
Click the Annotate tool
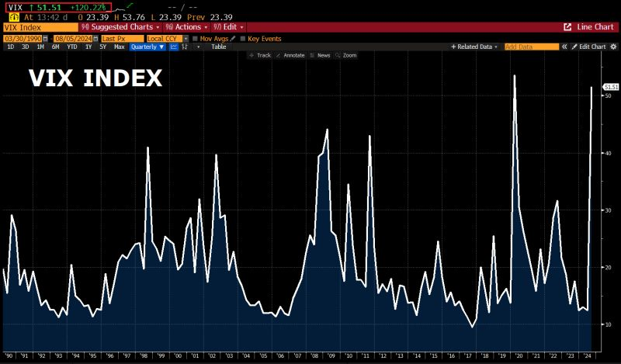(290, 55)
